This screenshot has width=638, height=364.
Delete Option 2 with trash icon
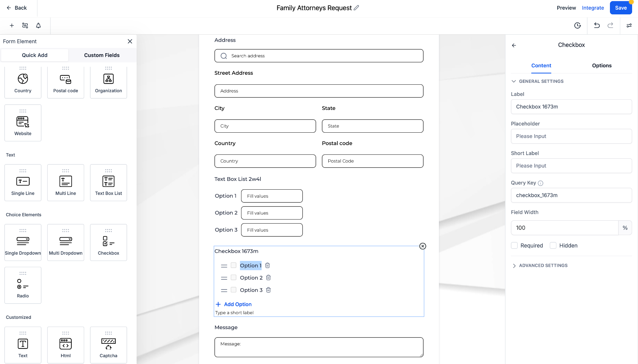268,278
